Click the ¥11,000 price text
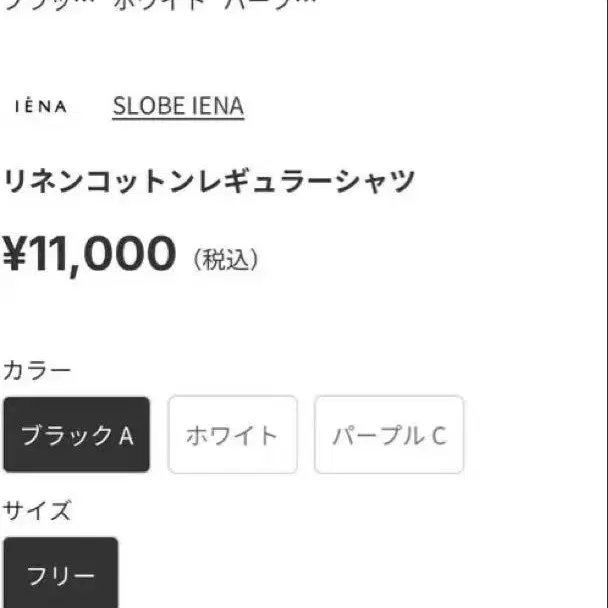Image resolution: width=608 pixels, height=608 pixels. pyautogui.click(x=90, y=254)
